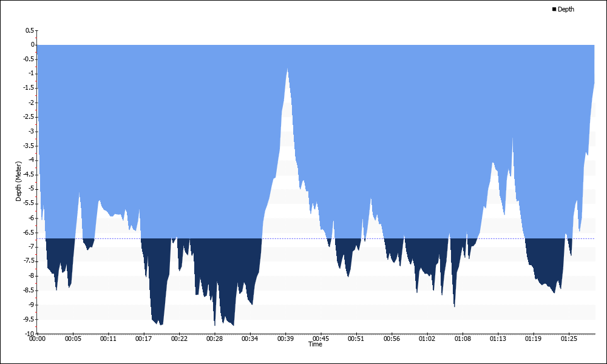This screenshot has width=607, height=364.
Task: Click the 01:13 time axis label
Action: pyautogui.click(x=498, y=339)
